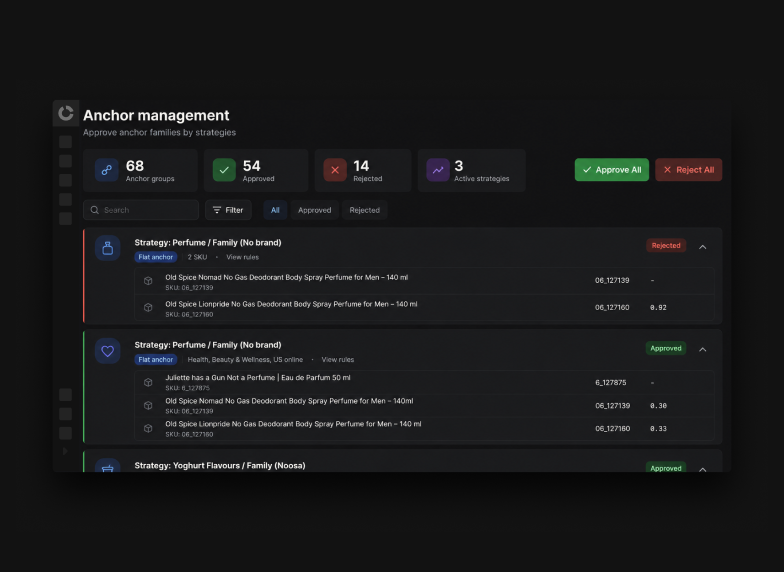Image resolution: width=784 pixels, height=572 pixels.
Task: Click the app logo icon in sidebar
Action: tap(66, 113)
